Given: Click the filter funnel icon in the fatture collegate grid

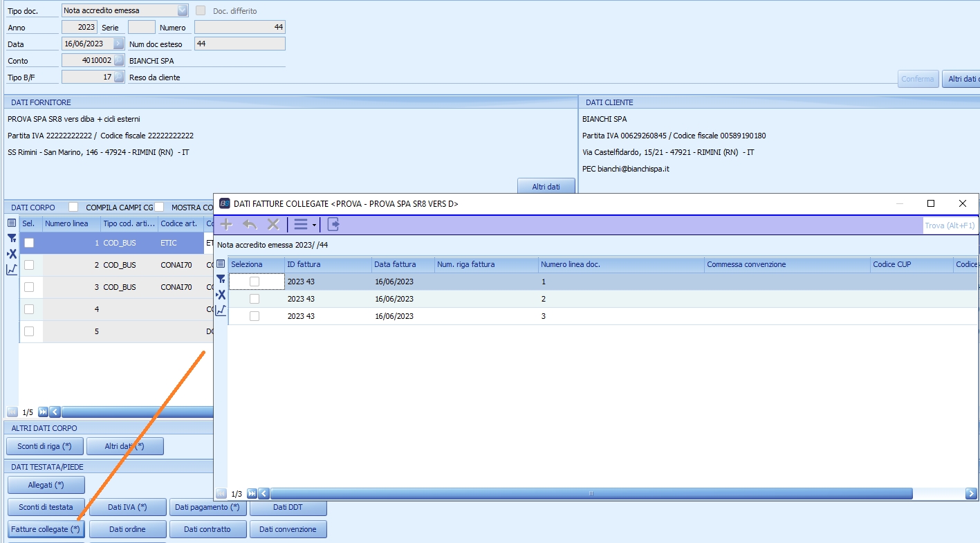Looking at the screenshot, I should [x=221, y=279].
